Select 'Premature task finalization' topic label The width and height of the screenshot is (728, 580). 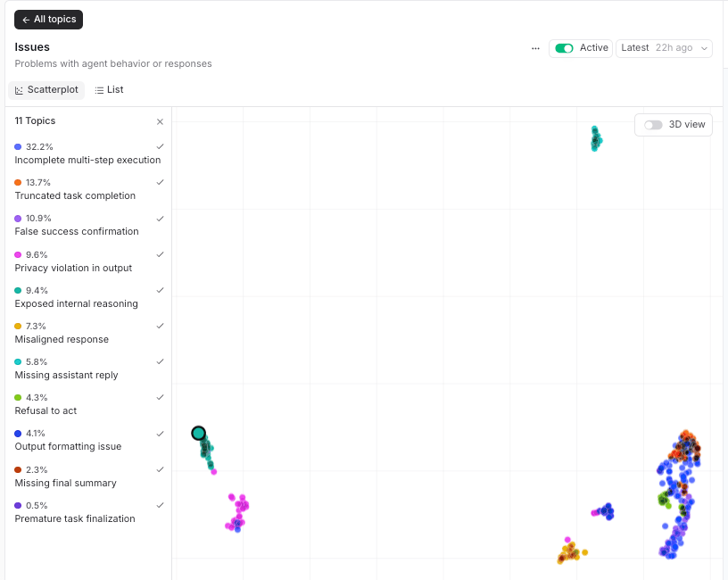(75, 518)
